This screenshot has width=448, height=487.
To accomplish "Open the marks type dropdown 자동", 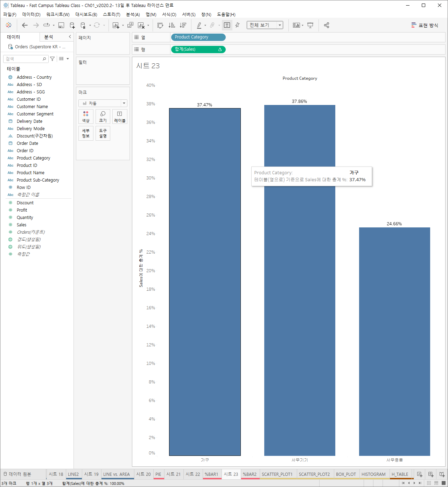I will pos(103,103).
